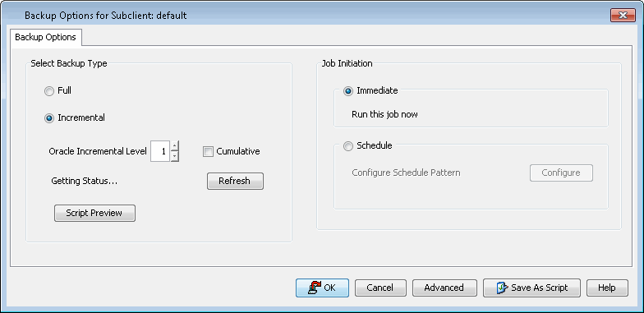Screen dimensions: 644x313
Task: Open Advanced backup options
Action: [x=444, y=288]
